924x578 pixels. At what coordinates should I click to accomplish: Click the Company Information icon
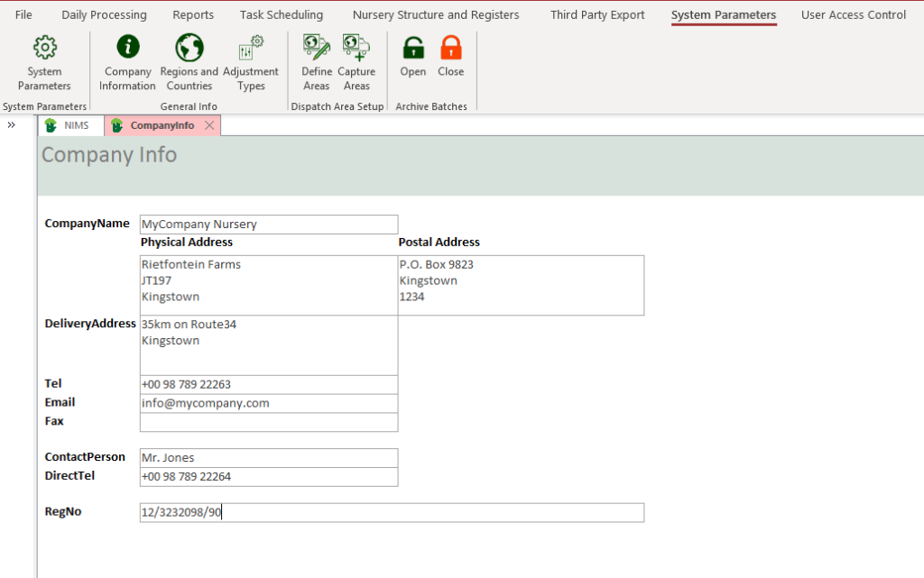pyautogui.click(x=127, y=49)
